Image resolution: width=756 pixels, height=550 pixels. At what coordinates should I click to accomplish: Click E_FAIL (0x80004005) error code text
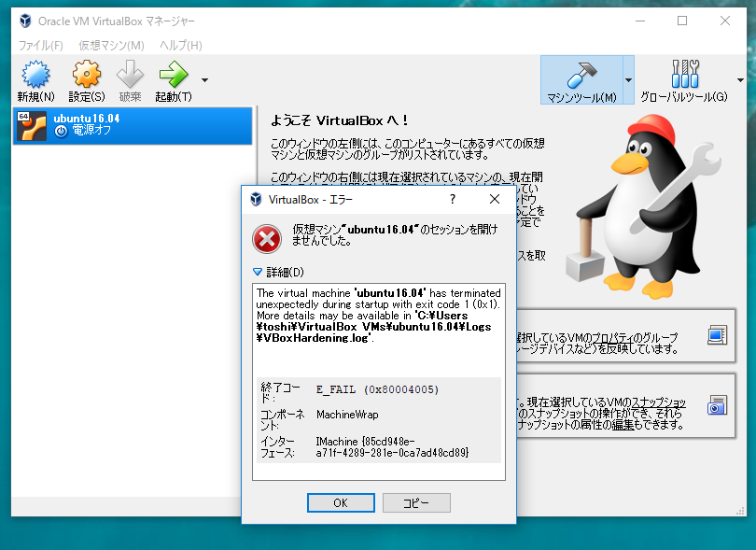click(x=377, y=389)
